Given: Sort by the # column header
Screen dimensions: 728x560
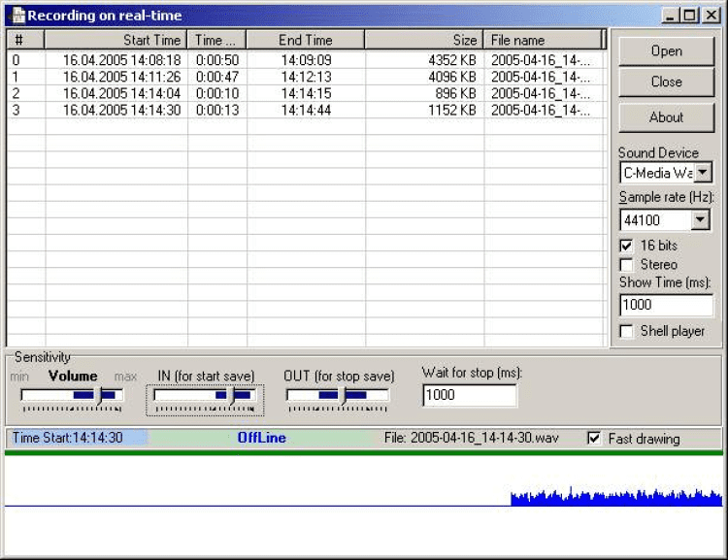Looking at the screenshot, I should coord(25,40).
